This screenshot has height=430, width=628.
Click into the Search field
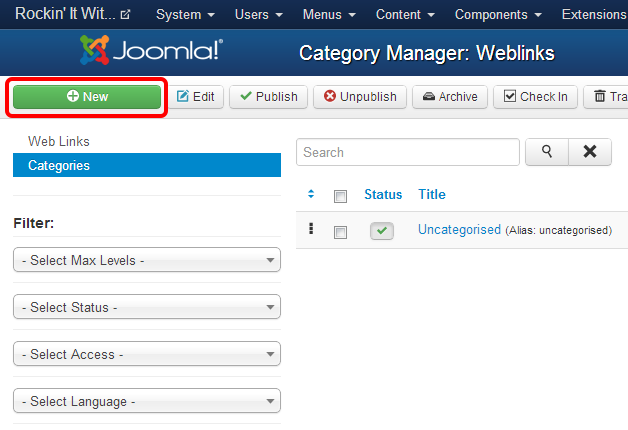408,152
